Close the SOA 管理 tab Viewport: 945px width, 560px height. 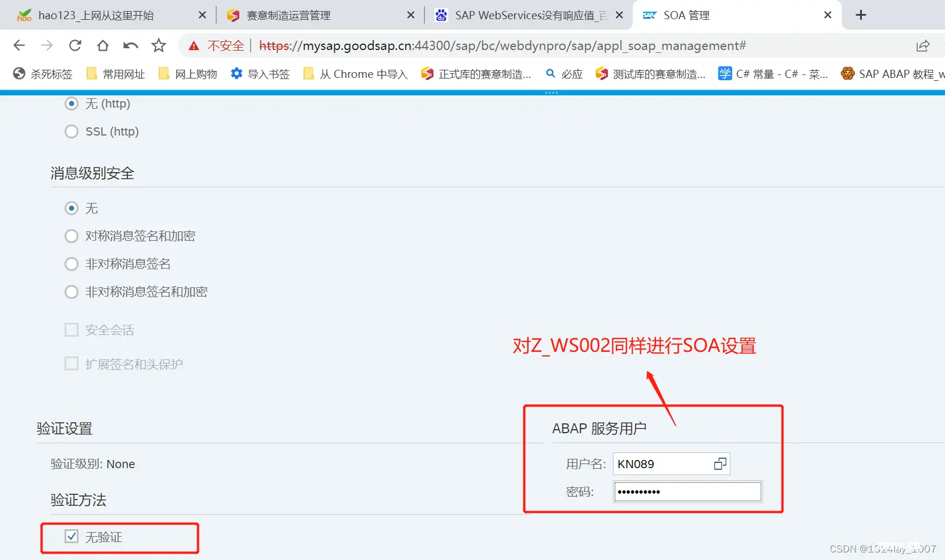pos(828,15)
